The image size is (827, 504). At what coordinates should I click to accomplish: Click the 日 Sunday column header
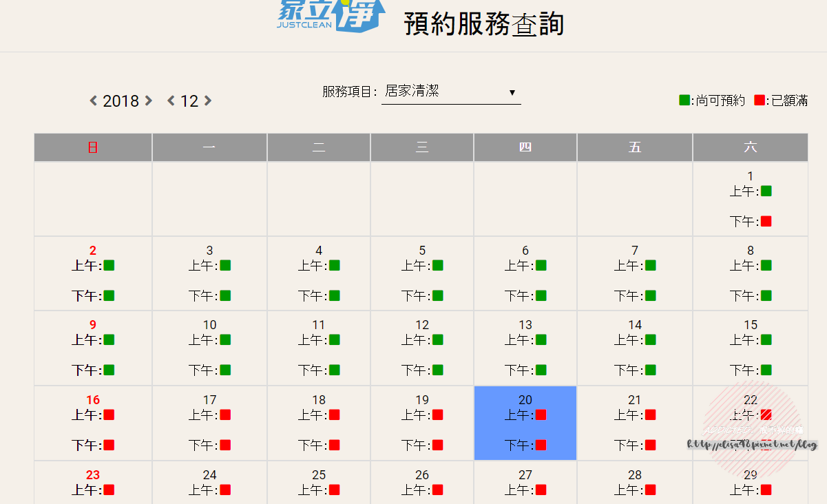click(93, 147)
